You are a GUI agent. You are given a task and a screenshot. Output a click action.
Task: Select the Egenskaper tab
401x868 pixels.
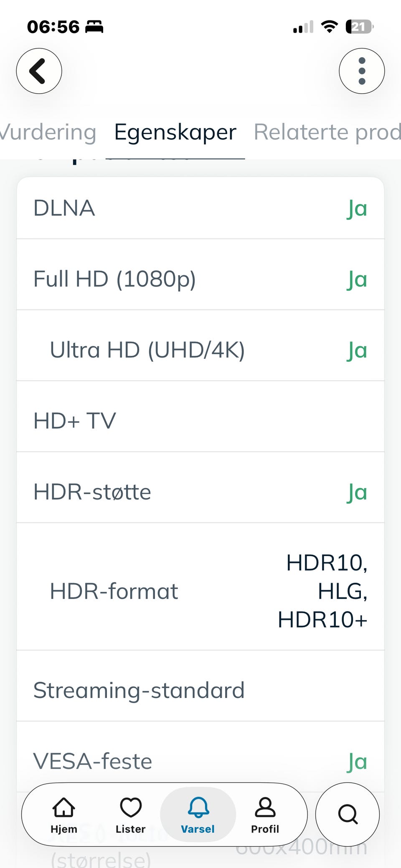pos(175,132)
